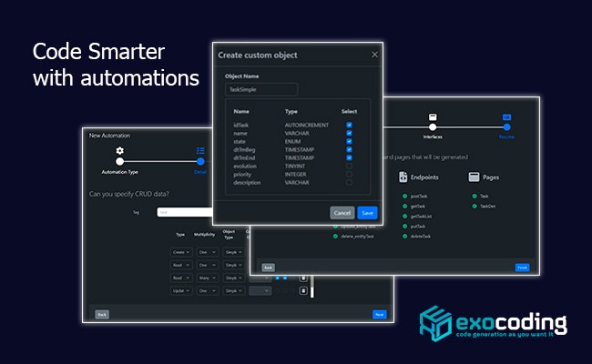
Task: Open object type dropdown in Read Many row
Action: (233, 278)
